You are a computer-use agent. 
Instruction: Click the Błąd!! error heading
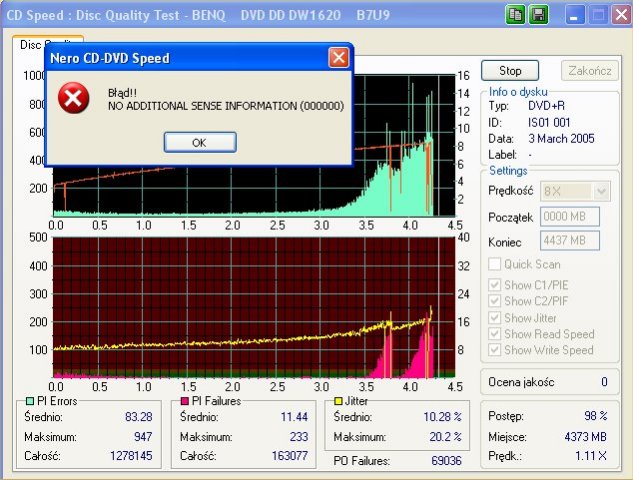click(x=122, y=93)
